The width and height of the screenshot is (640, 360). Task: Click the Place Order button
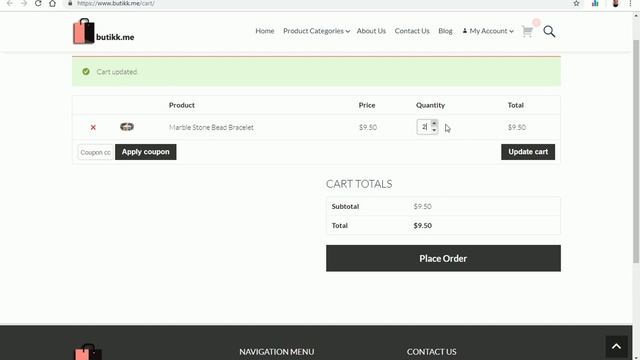(443, 258)
